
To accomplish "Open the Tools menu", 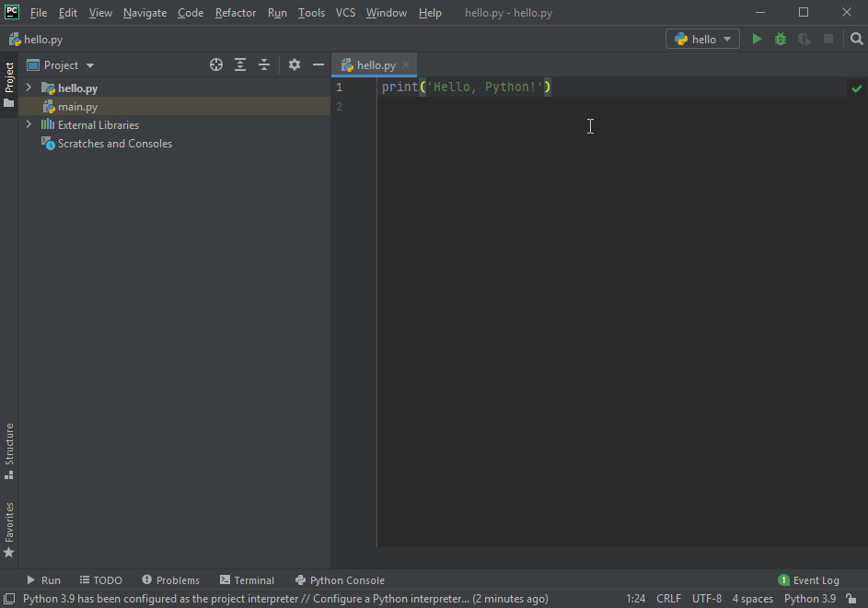I will click(x=311, y=13).
